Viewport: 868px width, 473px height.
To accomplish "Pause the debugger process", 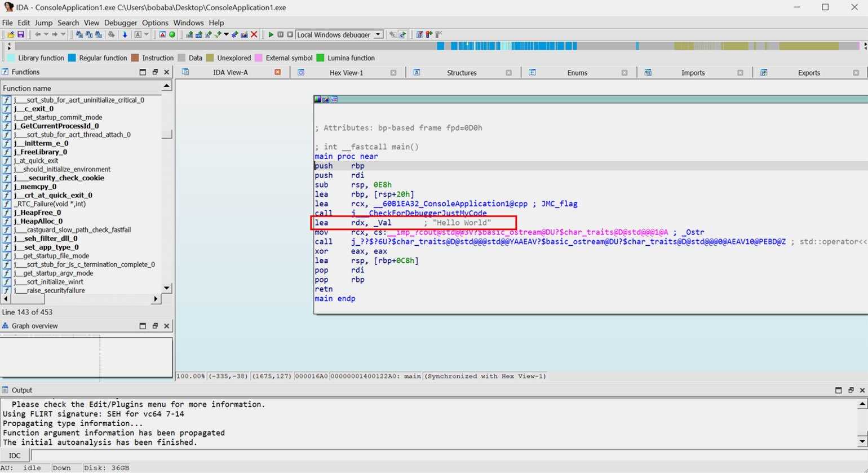I will tap(281, 34).
